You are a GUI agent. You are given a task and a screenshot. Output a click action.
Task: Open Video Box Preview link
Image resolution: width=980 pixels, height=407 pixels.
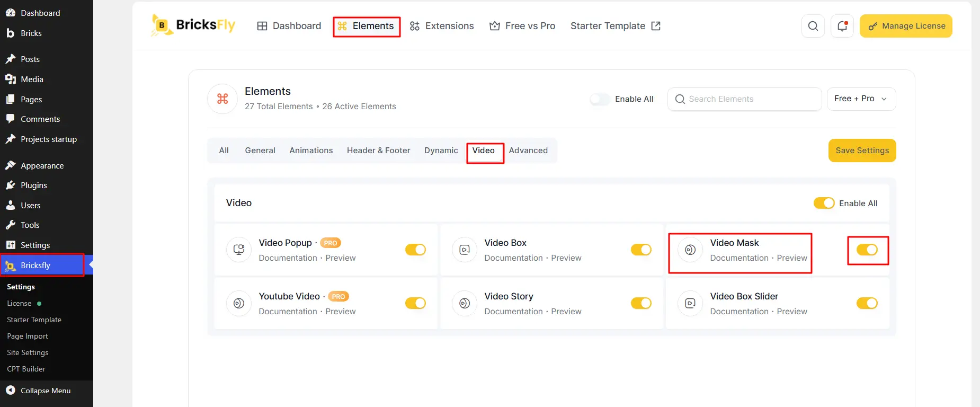coord(566,258)
